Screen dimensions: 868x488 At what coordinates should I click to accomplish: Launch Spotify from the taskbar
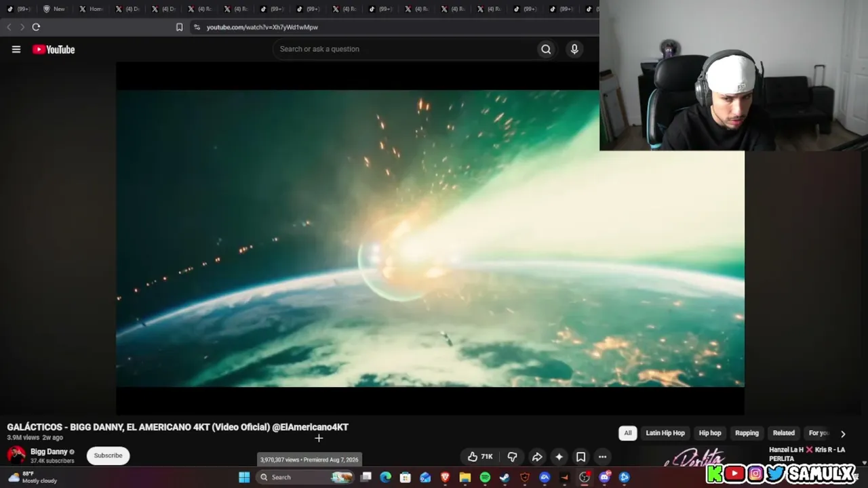pyautogui.click(x=485, y=477)
